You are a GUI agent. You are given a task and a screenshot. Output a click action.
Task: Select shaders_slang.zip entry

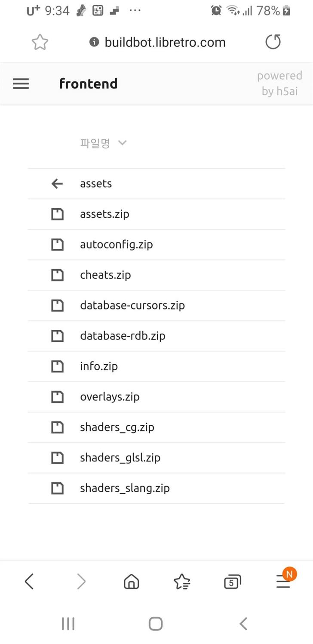[156, 488]
